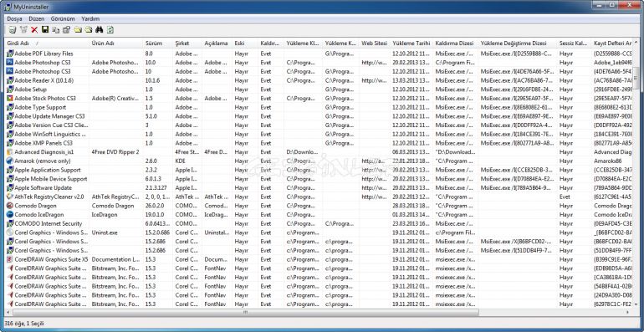Click the Adobe PDF Library Files row icon
Screen dimensions: 644x332
click(10, 54)
